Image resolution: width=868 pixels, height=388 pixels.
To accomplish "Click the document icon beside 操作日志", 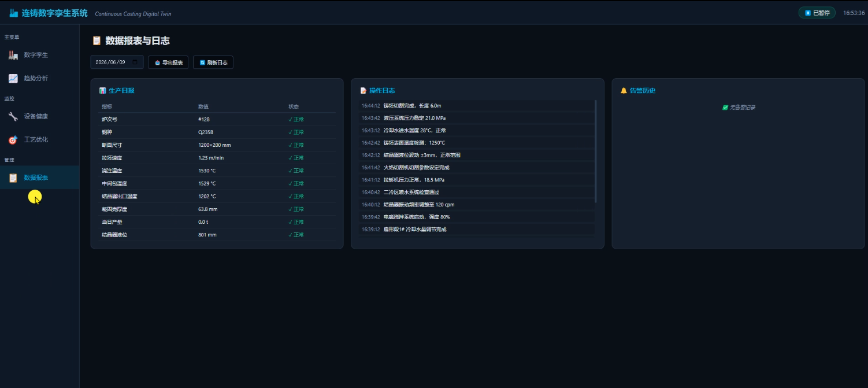I will point(363,91).
